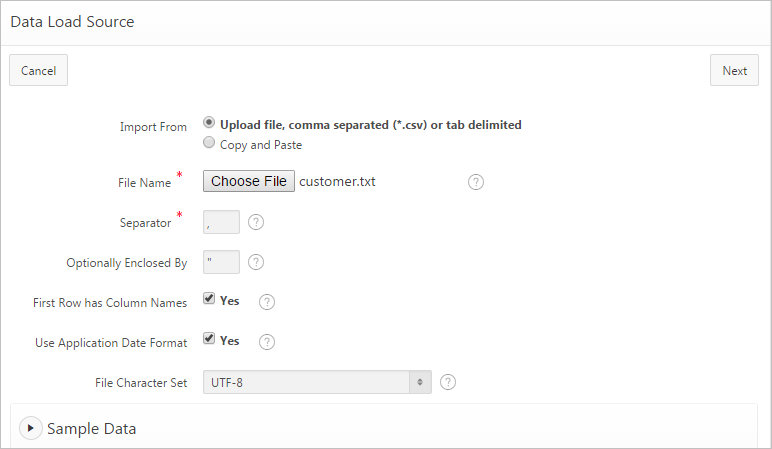
Task: Toggle Use Application Date Format checkbox
Action: click(x=209, y=339)
